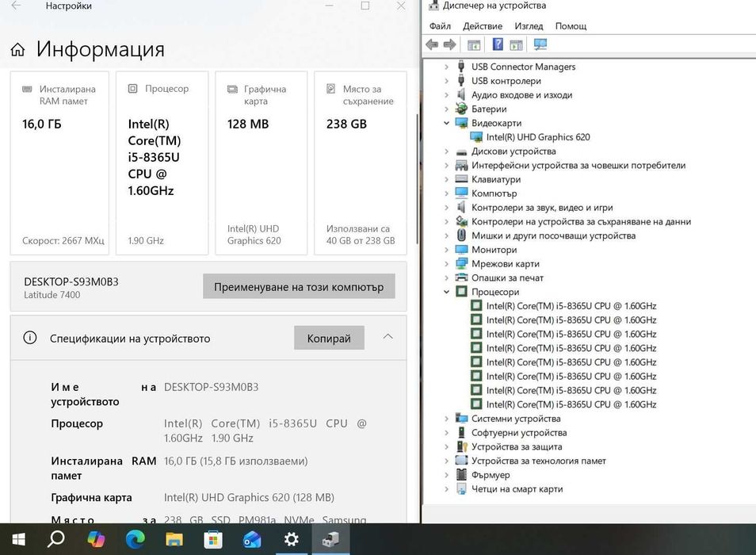The height and width of the screenshot is (555, 756).
Task: Switch to Settings gear in taskbar
Action: coord(291,539)
